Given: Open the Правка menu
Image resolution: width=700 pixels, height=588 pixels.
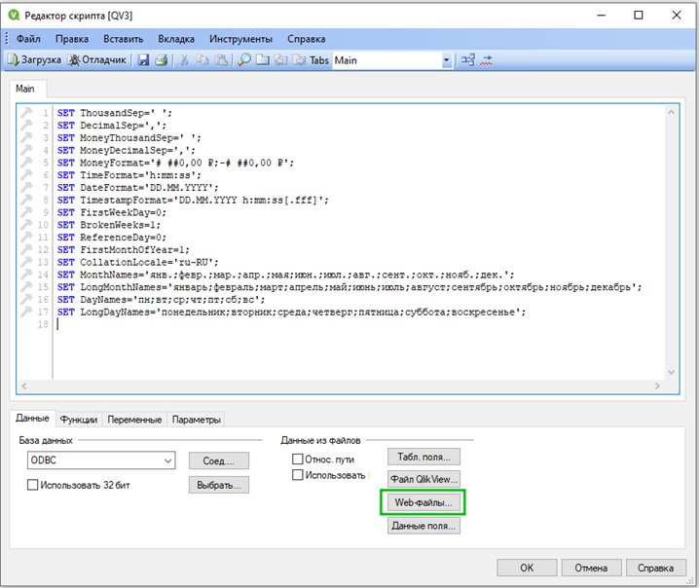Looking at the screenshot, I should (72, 39).
